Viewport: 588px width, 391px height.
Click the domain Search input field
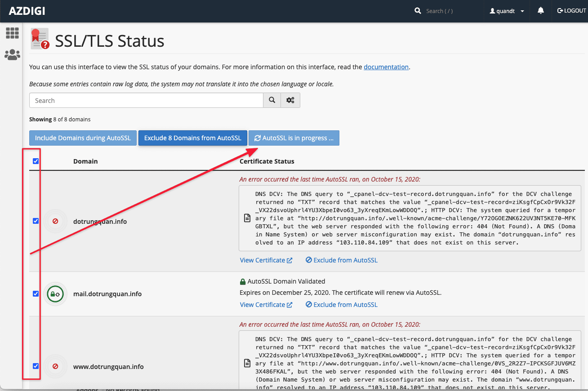click(146, 101)
